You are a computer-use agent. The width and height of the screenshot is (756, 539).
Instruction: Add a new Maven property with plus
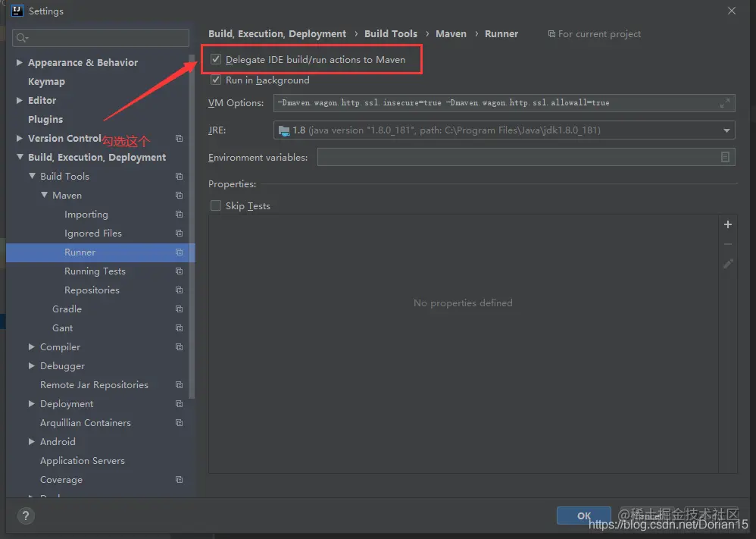click(x=727, y=224)
